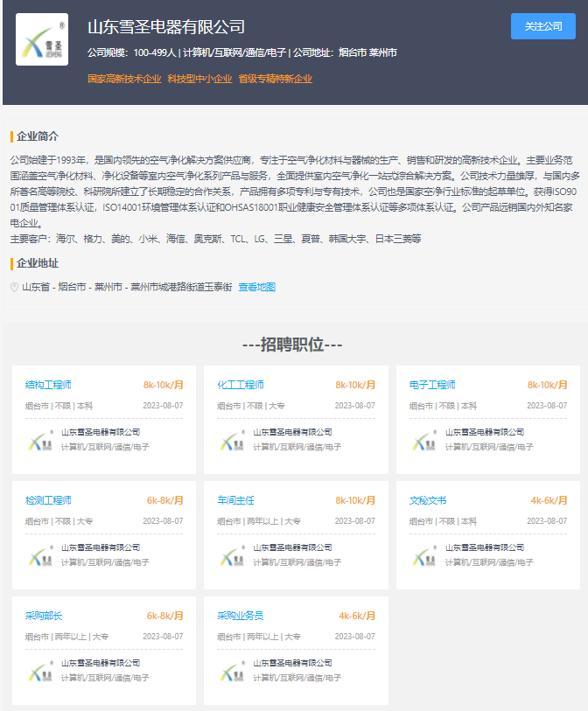Image resolution: width=588 pixels, height=711 pixels.
Task: Open the 结构工程师 job listing
Action: click(x=48, y=385)
